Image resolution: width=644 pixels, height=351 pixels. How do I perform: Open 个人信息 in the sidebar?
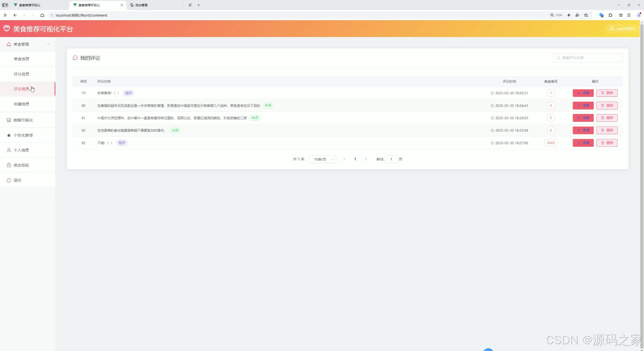[x=21, y=150]
